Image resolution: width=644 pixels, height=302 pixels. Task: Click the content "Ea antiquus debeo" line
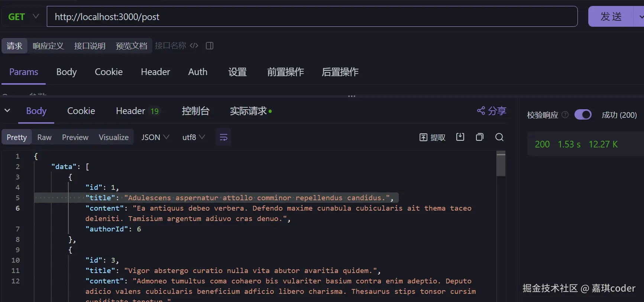(278, 214)
